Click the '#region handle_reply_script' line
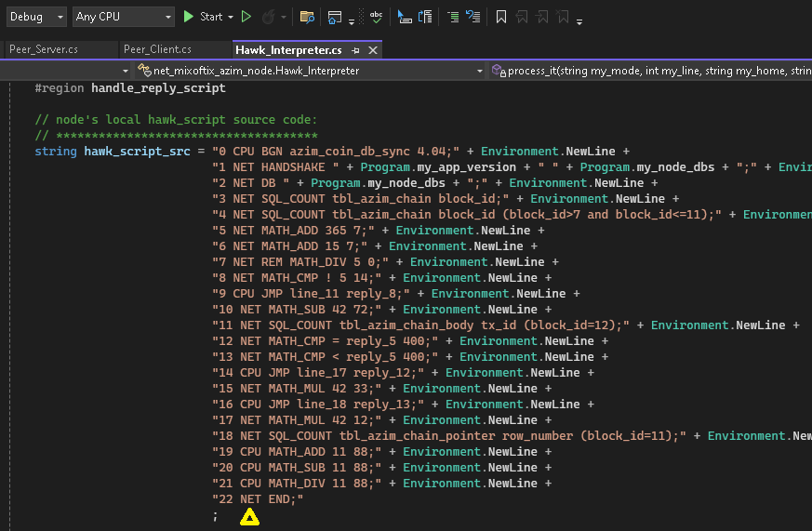 pyautogui.click(x=130, y=88)
